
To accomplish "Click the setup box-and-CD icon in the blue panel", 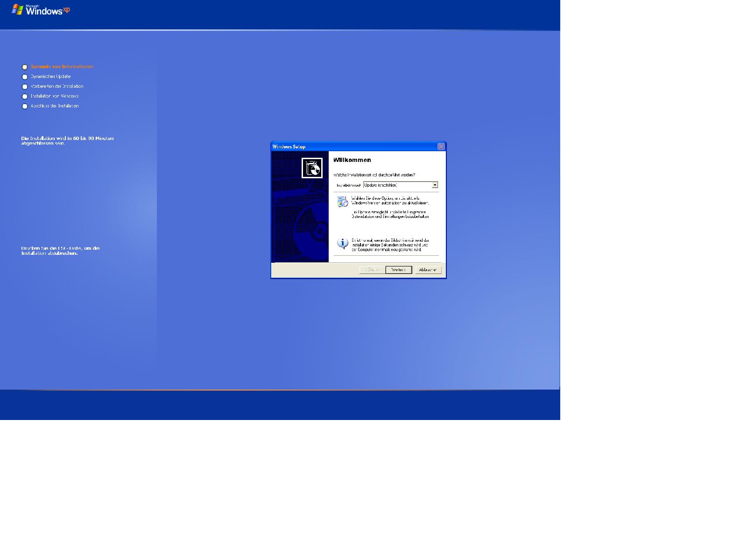I will pos(312,168).
